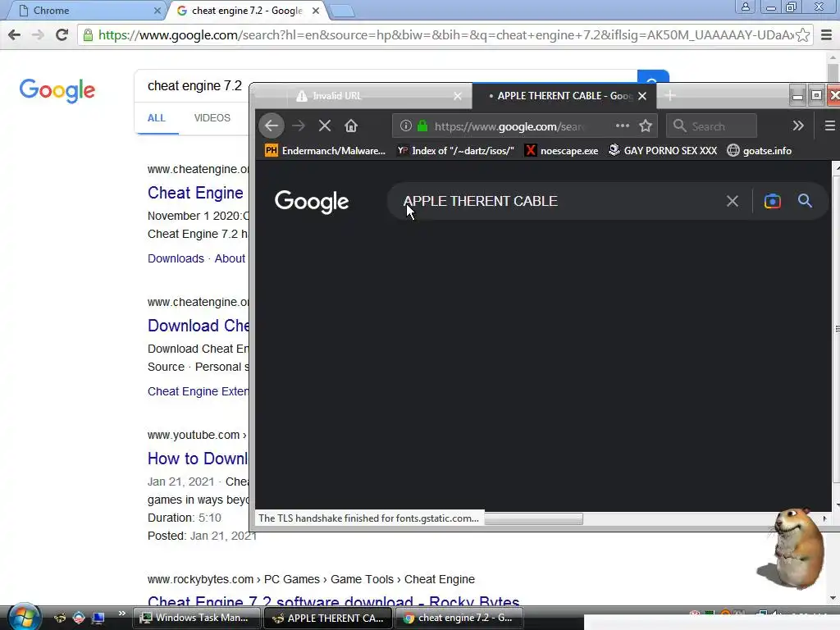840x630 pixels.
Task: Open the new tab button in Chrome
Action: point(342,11)
